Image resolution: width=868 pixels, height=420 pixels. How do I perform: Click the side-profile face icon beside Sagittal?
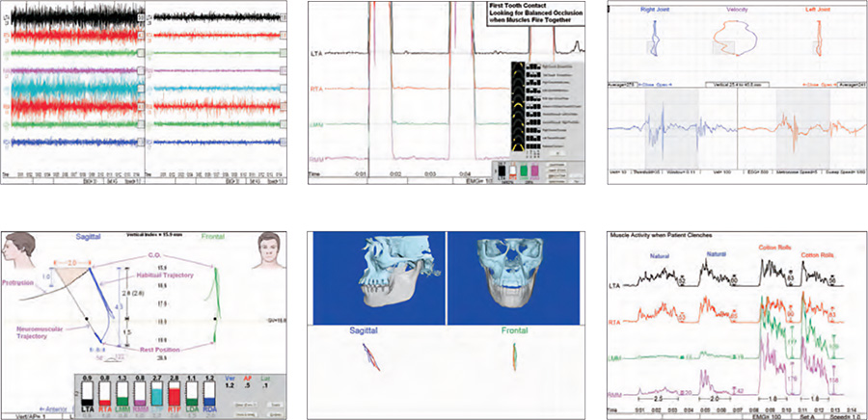pyautogui.click(x=19, y=250)
